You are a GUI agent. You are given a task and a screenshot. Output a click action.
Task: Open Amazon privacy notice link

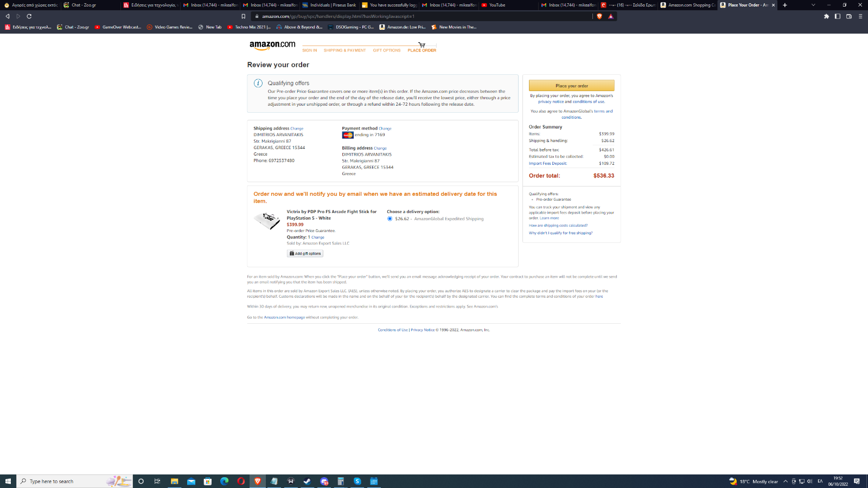(x=551, y=102)
